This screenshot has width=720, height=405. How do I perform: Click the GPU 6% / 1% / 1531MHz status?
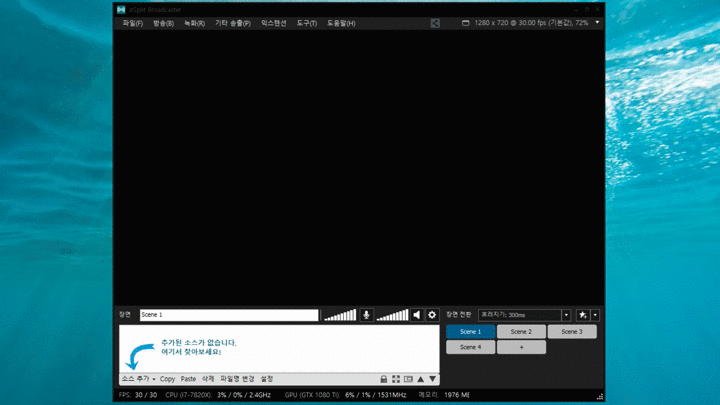345,395
